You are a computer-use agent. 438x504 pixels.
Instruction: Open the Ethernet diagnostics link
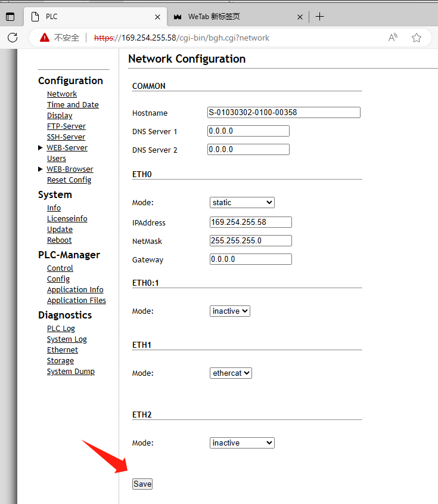coord(63,350)
